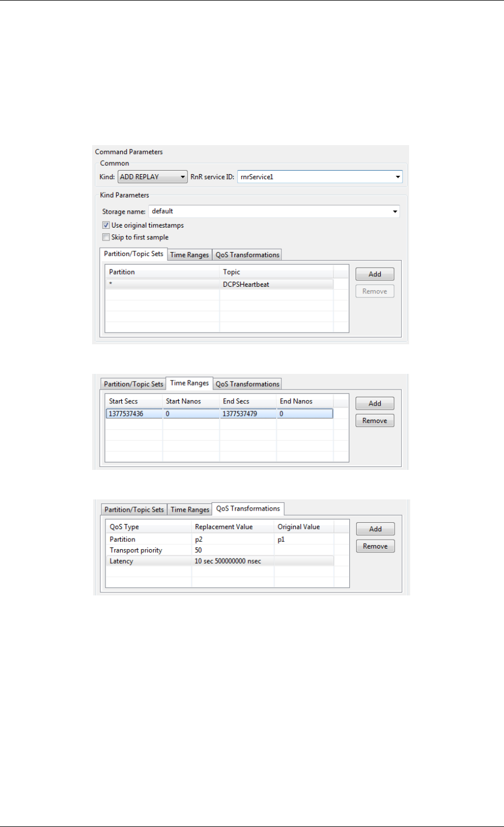Click the End Secs column header
504x827 pixels.
[248, 402]
